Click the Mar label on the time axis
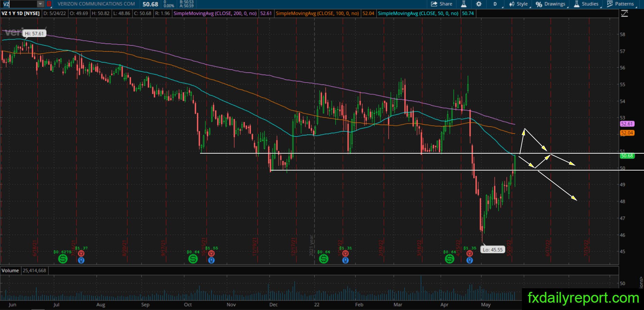 398,305
